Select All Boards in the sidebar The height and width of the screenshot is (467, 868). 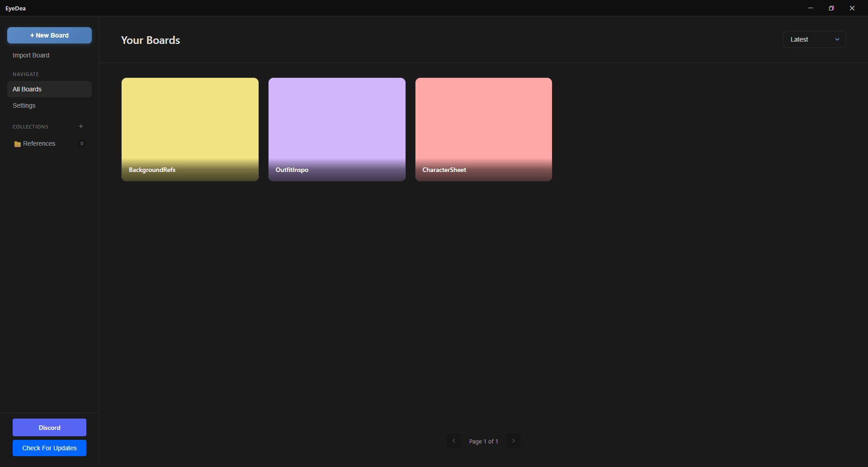pos(27,89)
